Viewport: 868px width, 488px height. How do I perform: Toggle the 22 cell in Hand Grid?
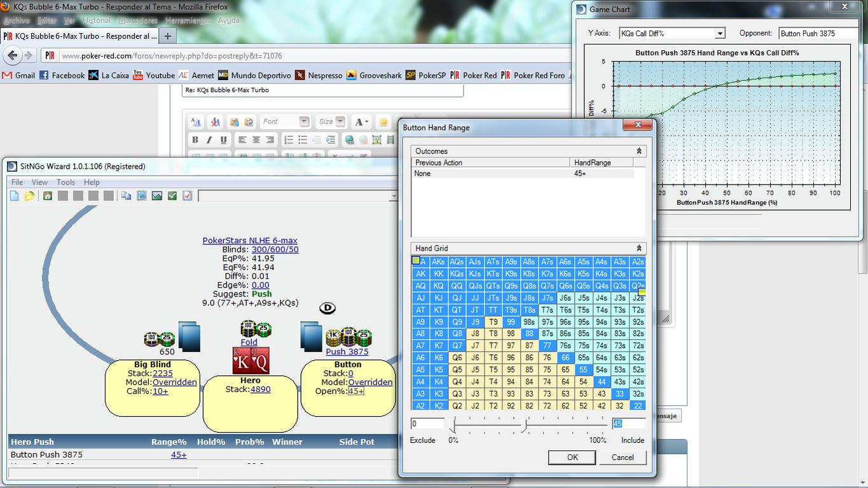638,406
